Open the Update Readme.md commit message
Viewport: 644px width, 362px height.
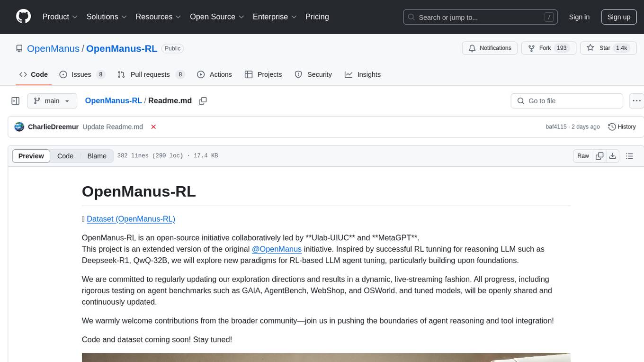pos(113,127)
